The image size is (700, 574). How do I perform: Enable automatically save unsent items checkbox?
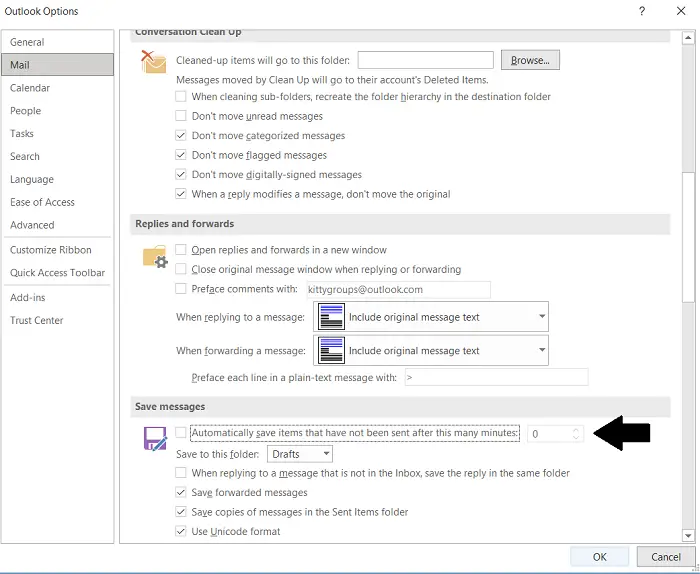point(181,433)
